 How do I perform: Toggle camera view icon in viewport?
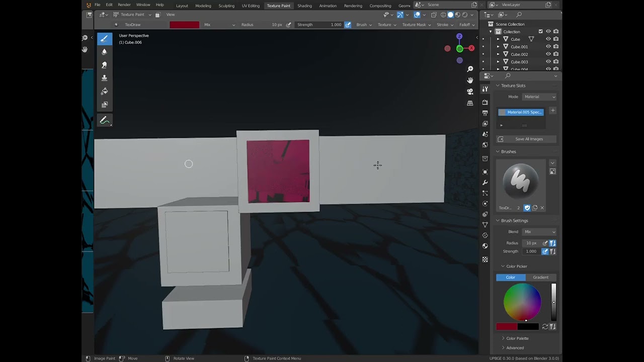click(x=470, y=92)
